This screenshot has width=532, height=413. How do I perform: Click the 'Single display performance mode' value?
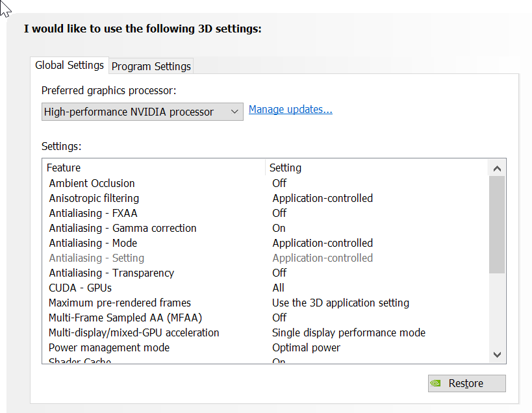click(349, 332)
